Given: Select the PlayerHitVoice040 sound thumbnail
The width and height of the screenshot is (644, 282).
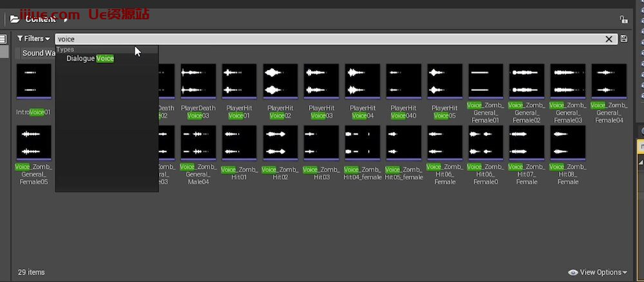Looking at the screenshot, I should coord(404,82).
